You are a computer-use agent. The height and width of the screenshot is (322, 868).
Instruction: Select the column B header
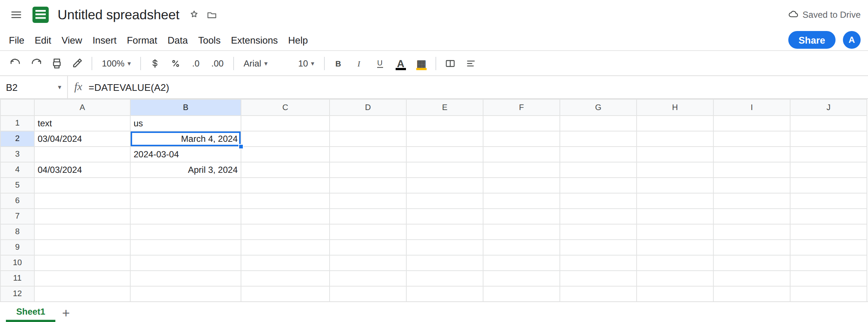[186, 107]
